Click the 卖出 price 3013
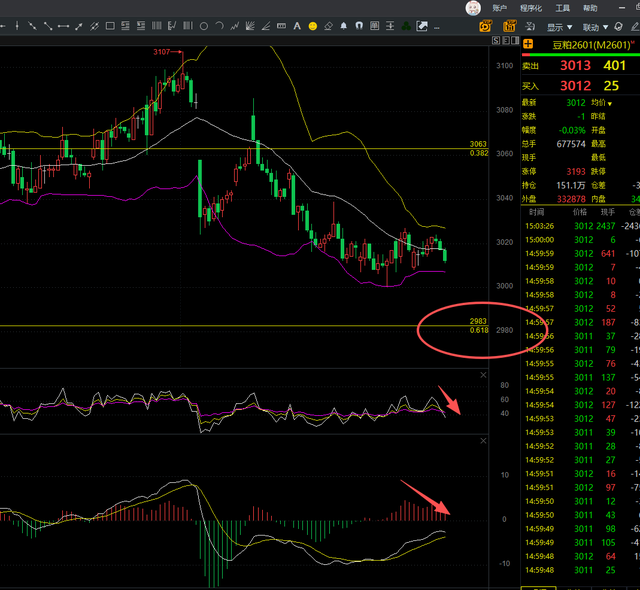Image resolution: width=640 pixels, height=590 pixels. [x=574, y=65]
